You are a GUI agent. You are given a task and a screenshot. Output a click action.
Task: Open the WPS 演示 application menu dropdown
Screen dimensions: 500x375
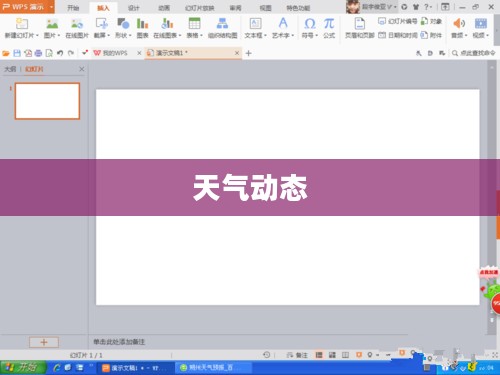52,7
